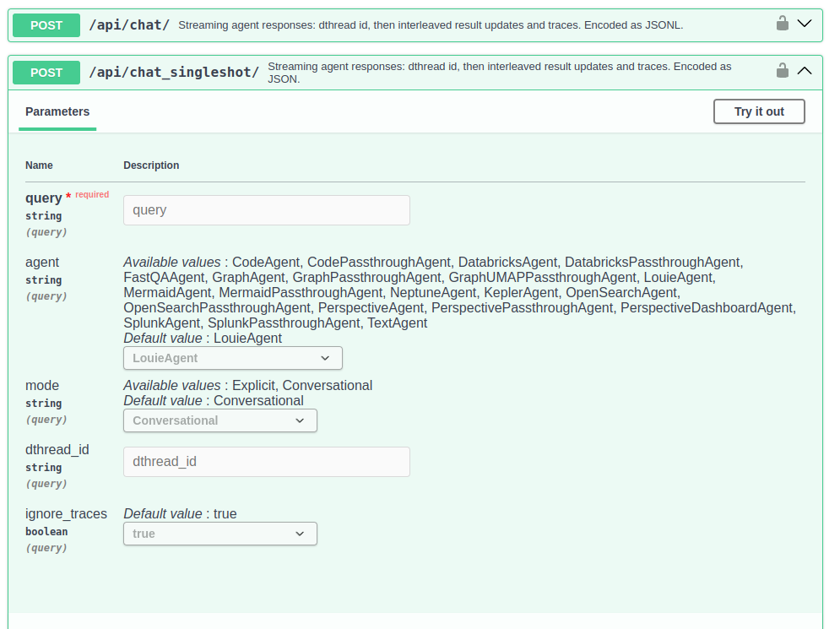Open the Conversational mode dropdown
This screenshot has width=840, height=629.
[220, 420]
